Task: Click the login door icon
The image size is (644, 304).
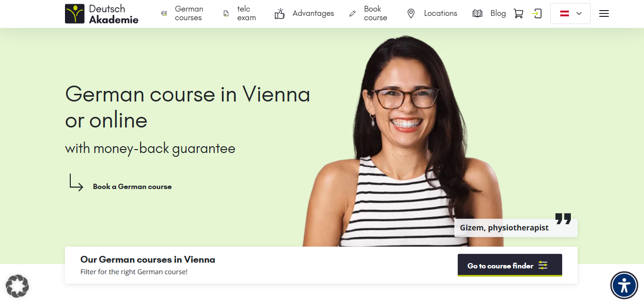Action: point(537,13)
